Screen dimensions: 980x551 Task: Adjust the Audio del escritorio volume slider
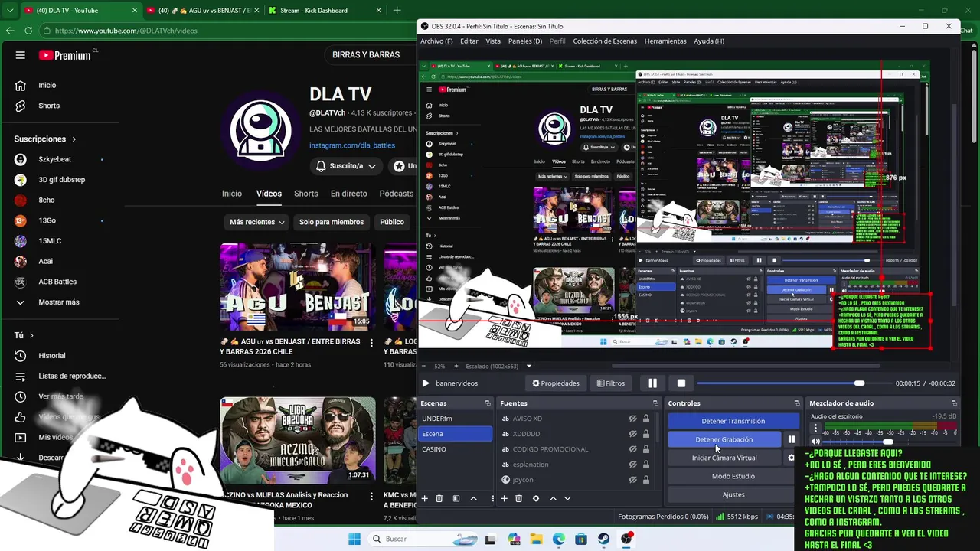887,442
